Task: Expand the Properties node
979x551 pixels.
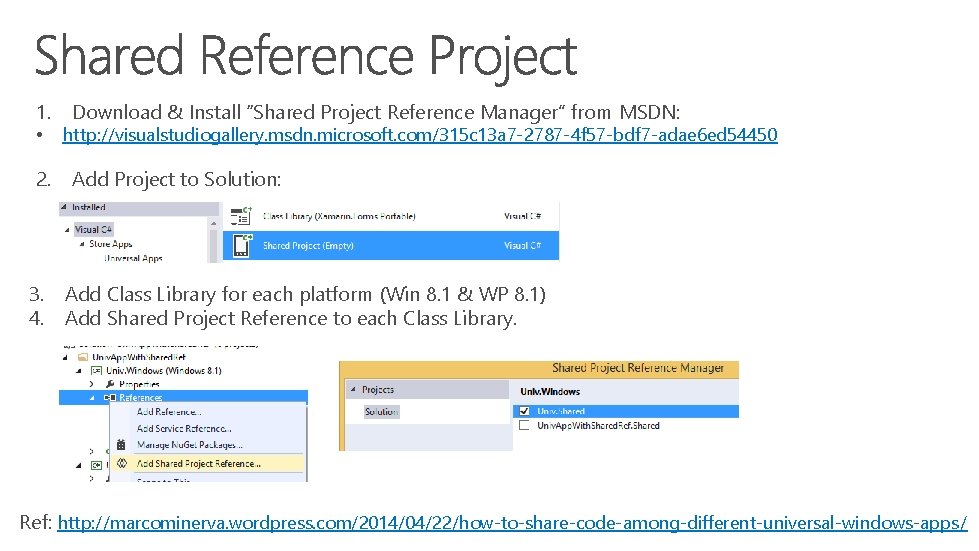Action: point(92,384)
